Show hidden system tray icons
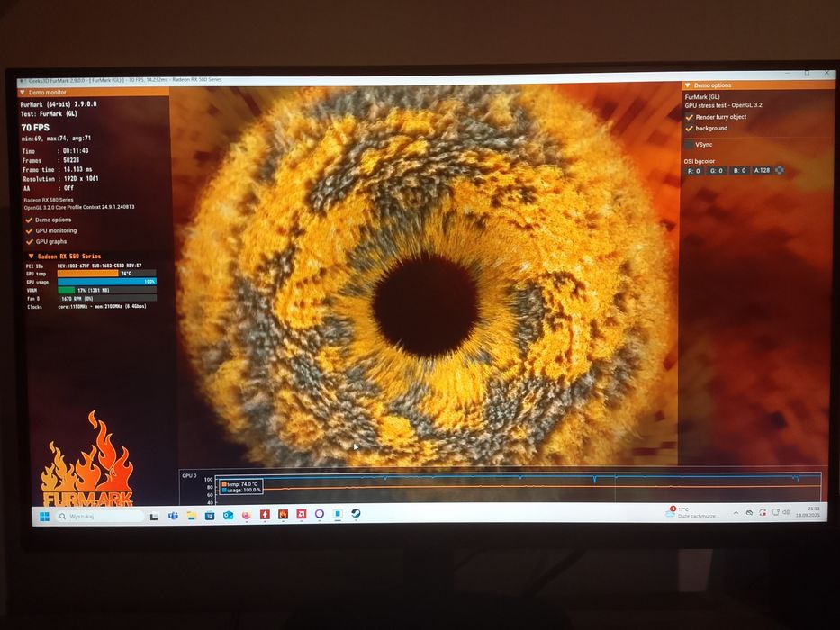The height and width of the screenshot is (630, 840). pyautogui.click(x=736, y=513)
